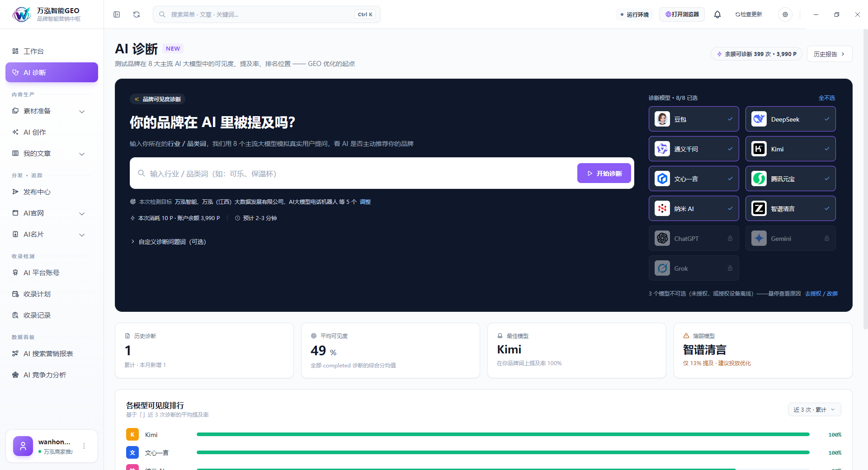Click 去授权 / 改绑 link
Viewport: 868px width, 470px height.
coord(821,293)
